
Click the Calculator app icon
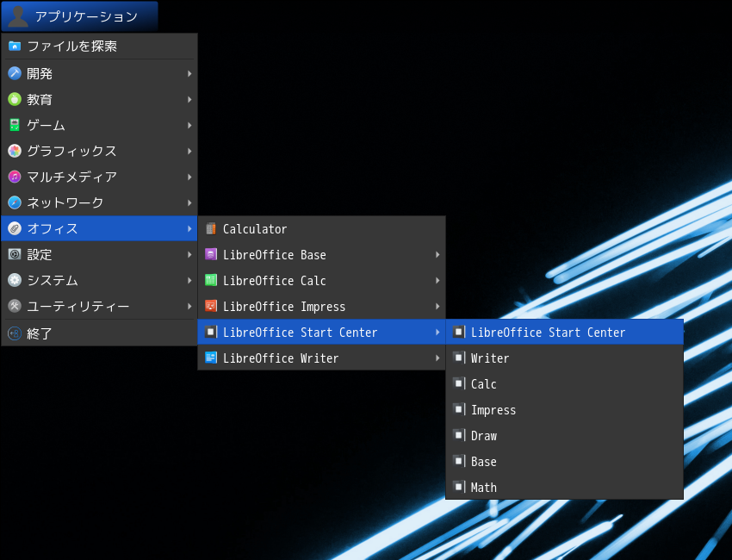pos(211,228)
